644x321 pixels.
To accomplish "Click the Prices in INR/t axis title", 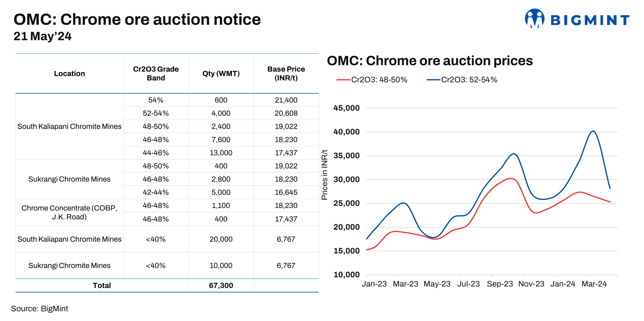I will (324, 175).
